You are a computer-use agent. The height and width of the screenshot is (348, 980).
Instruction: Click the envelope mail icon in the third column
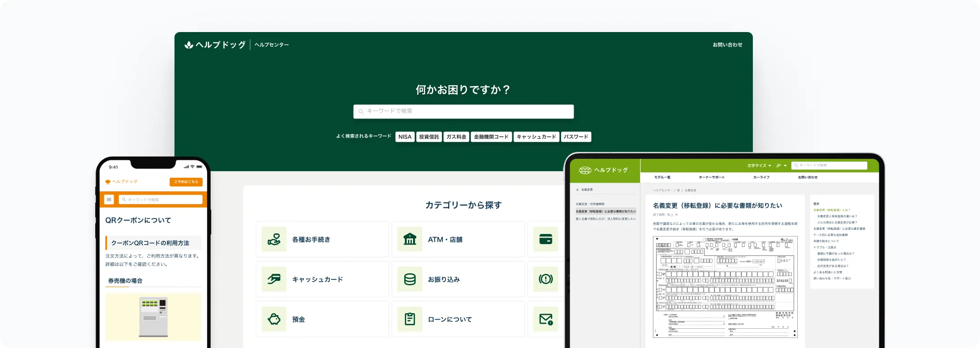[x=545, y=319]
